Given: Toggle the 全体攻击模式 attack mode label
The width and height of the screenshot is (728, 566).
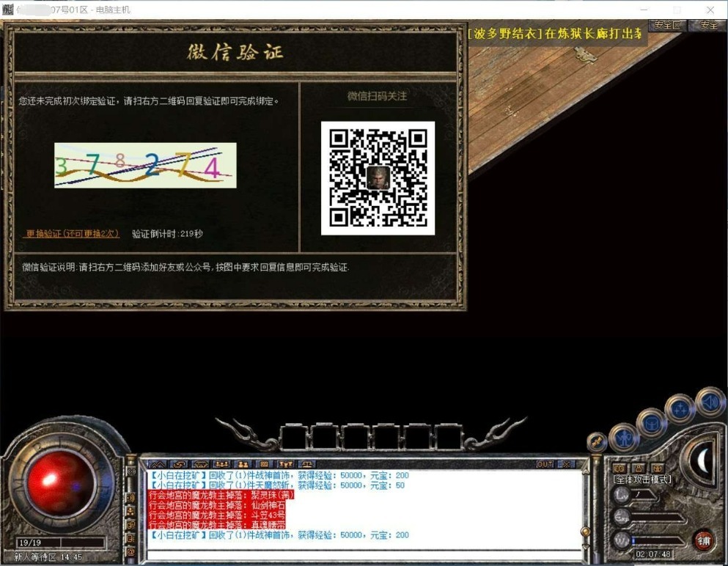Looking at the screenshot, I should pyautogui.click(x=642, y=479).
